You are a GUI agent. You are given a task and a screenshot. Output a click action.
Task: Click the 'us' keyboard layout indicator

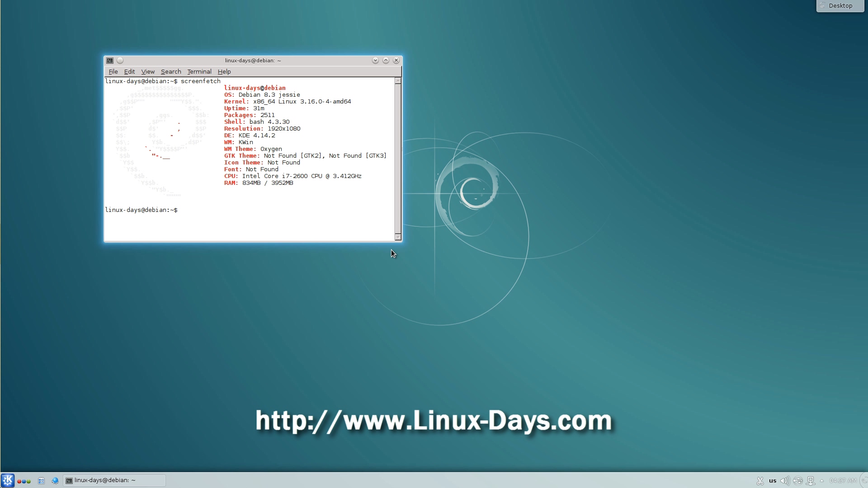tap(773, 481)
